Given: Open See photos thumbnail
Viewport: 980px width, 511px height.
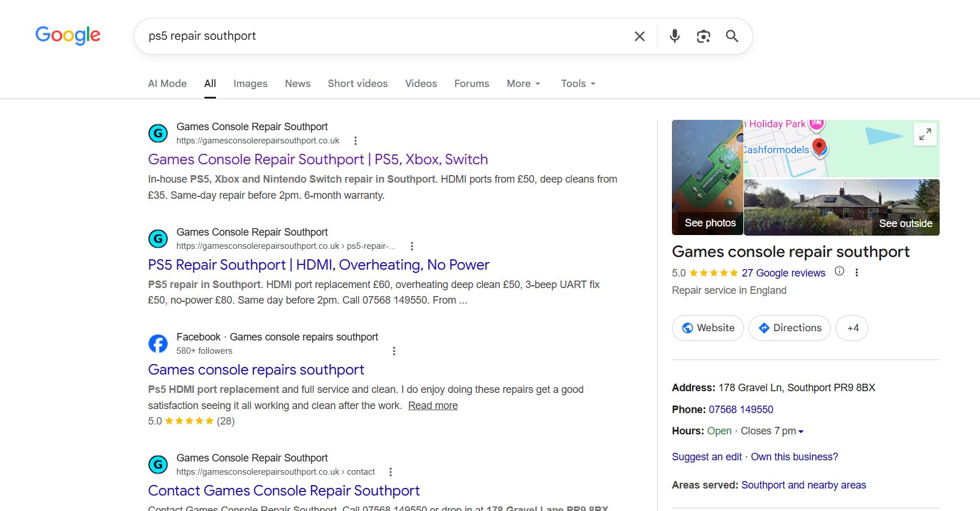Looking at the screenshot, I should (x=708, y=177).
